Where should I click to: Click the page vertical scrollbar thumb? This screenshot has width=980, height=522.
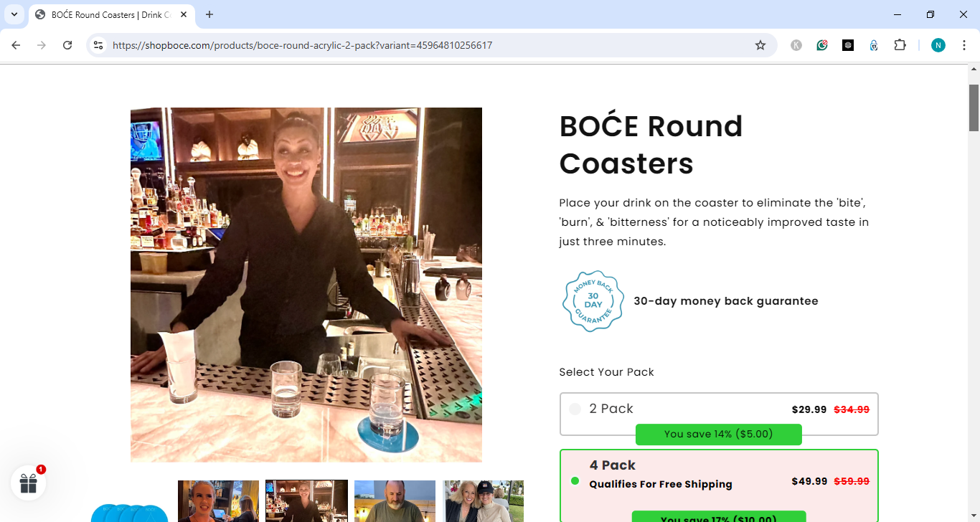(974, 108)
